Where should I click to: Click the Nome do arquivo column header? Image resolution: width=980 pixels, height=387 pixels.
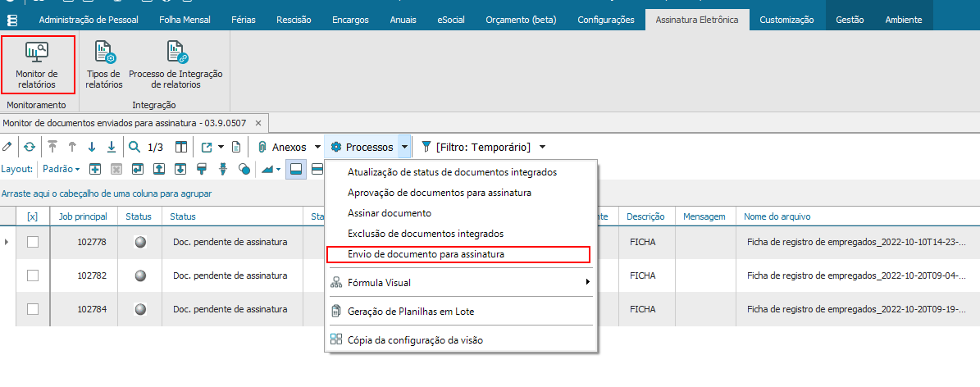coord(858,216)
